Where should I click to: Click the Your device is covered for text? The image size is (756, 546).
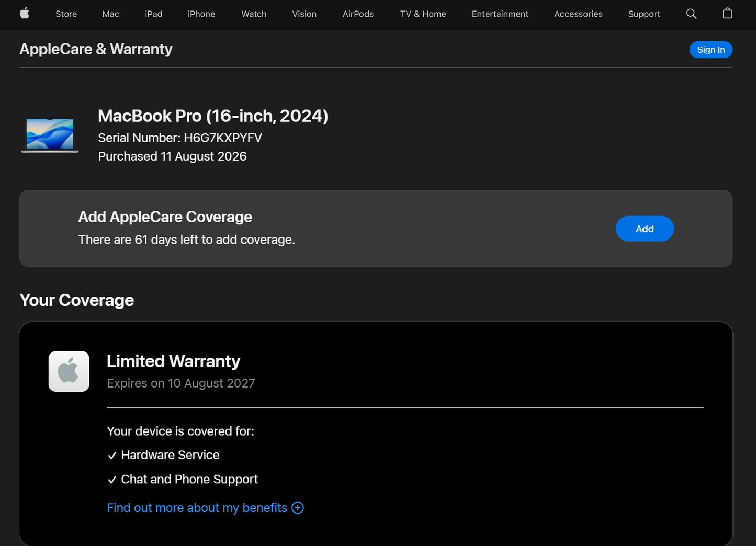180,431
